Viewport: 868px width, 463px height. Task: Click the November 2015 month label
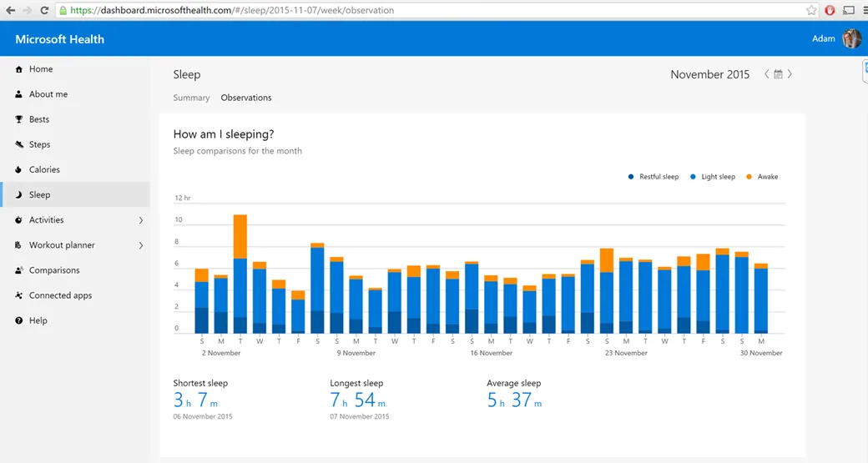tap(709, 75)
